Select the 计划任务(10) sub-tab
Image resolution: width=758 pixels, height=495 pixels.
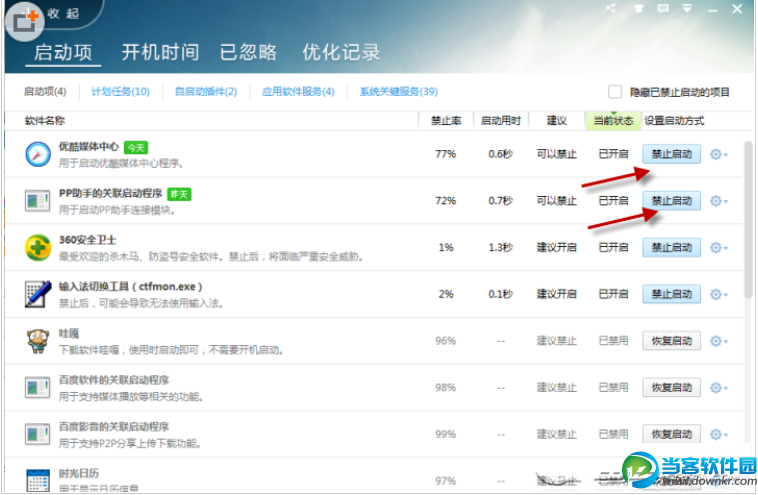click(x=120, y=91)
